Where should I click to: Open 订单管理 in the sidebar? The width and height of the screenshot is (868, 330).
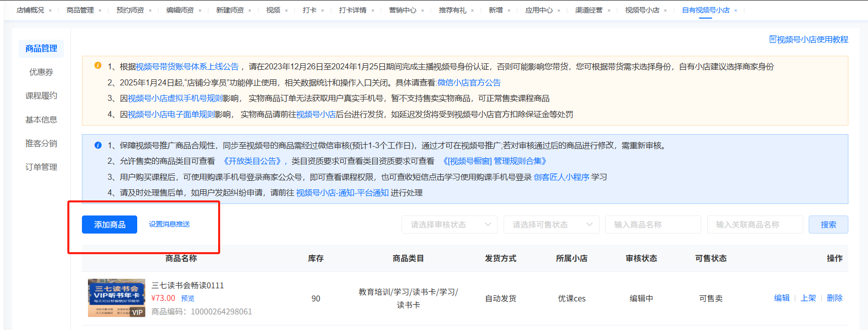[41, 167]
